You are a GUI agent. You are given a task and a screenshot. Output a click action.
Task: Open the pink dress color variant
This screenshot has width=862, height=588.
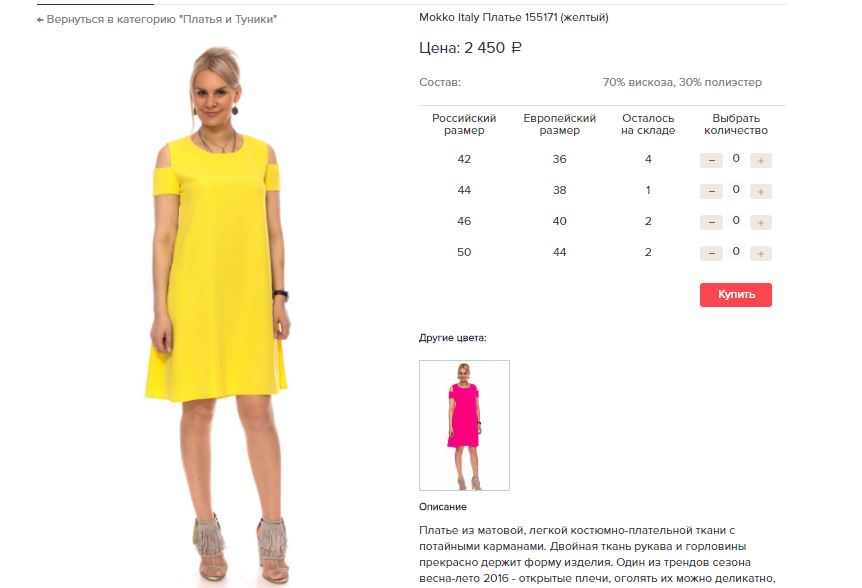point(465,425)
